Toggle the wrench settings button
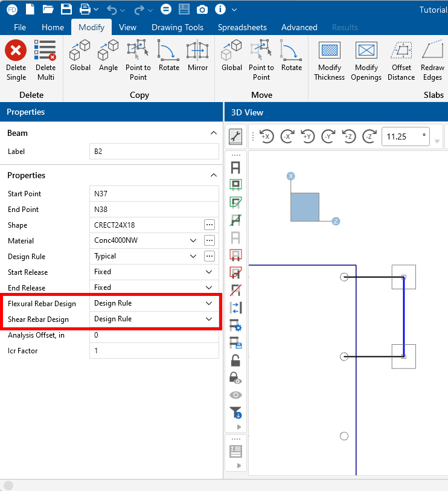 click(x=235, y=137)
